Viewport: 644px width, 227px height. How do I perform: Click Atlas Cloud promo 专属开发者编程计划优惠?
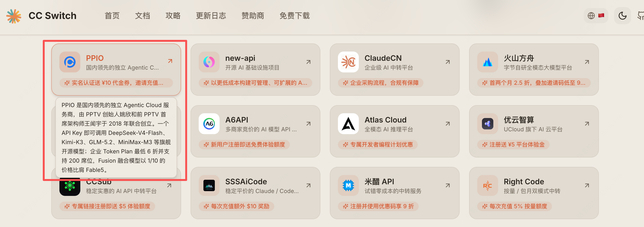pyautogui.click(x=378, y=144)
